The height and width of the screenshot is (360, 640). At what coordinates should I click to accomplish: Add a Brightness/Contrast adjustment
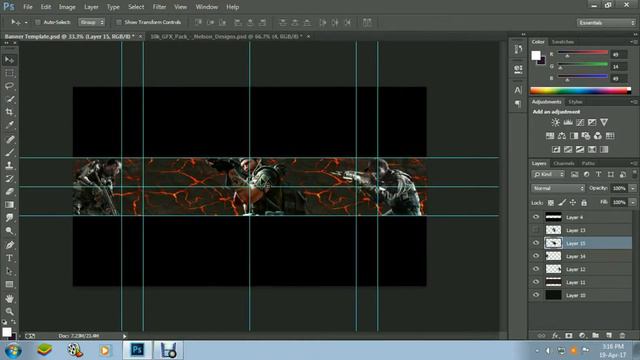pyautogui.click(x=556, y=122)
